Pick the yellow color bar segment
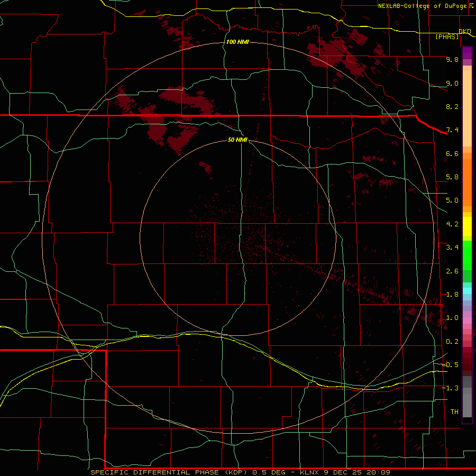476x476 pixels. pos(467,226)
